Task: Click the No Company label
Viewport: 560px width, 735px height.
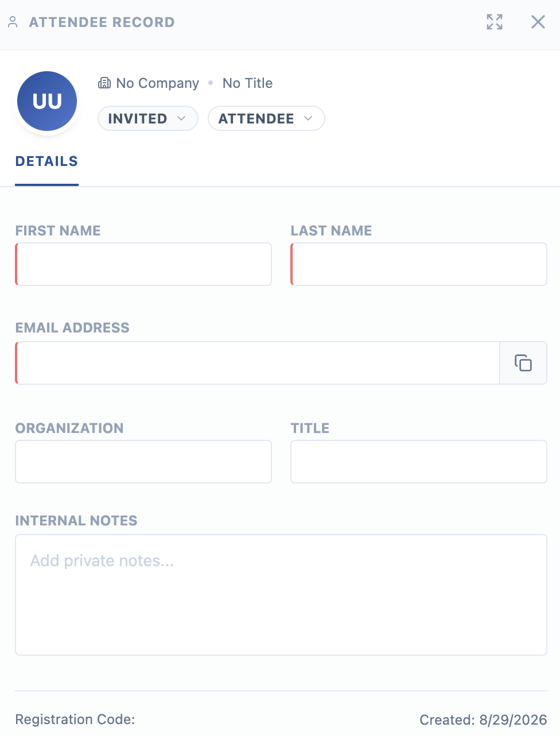Action: pyautogui.click(x=158, y=83)
